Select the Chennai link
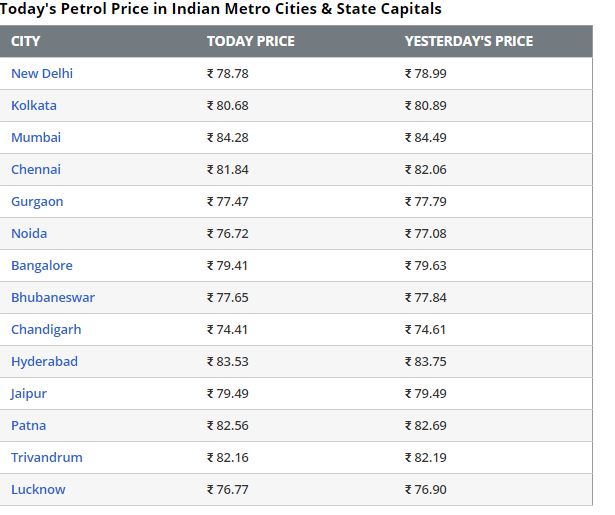615x515 pixels. (36, 169)
